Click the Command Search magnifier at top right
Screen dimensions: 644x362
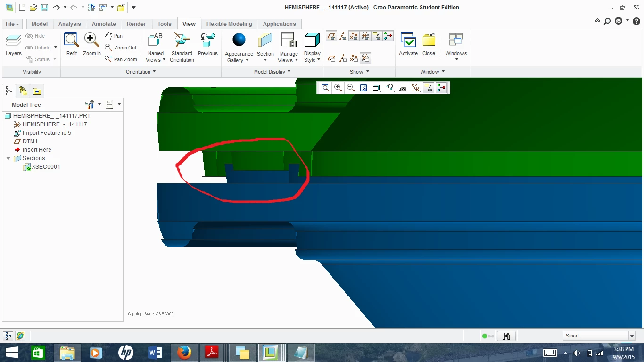(x=607, y=21)
